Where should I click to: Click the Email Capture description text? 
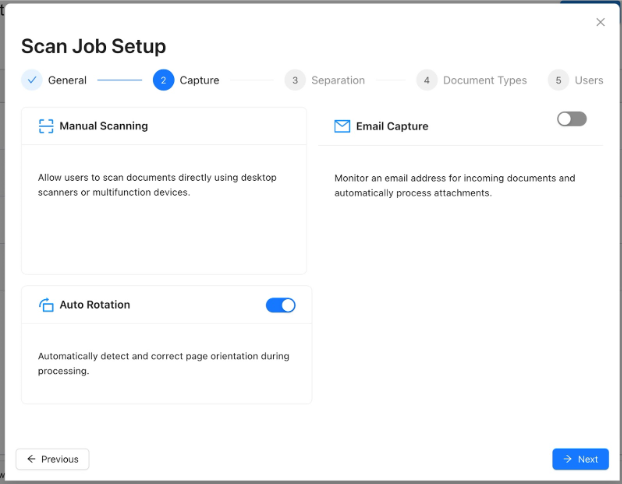coord(454,185)
